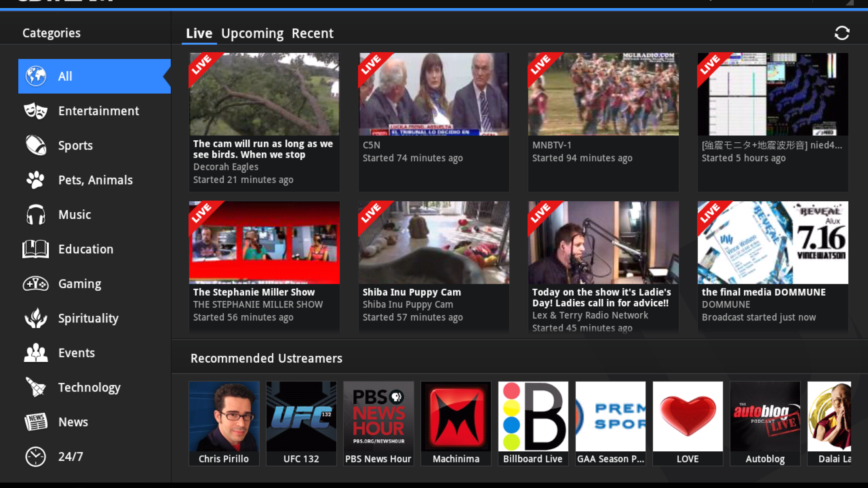Open the Events category
The width and height of the screenshot is (868, 488).
coord(77,353)
